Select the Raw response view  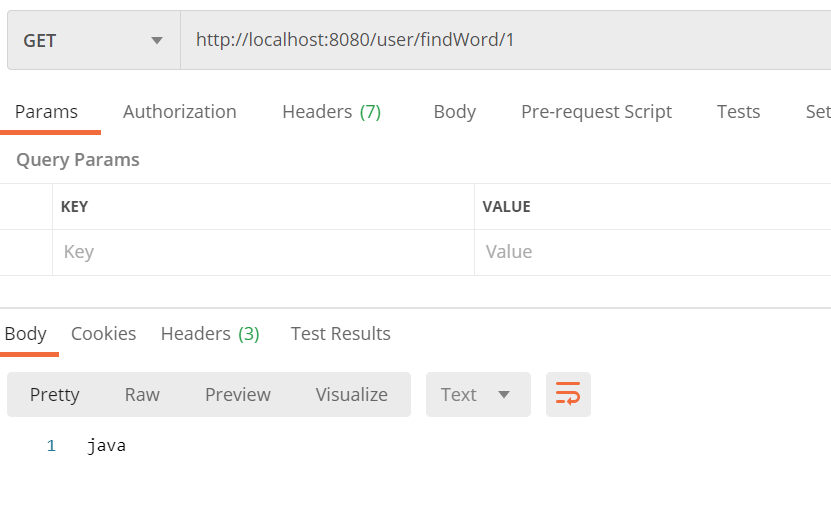pyautogui.click(x=142, y=394)
